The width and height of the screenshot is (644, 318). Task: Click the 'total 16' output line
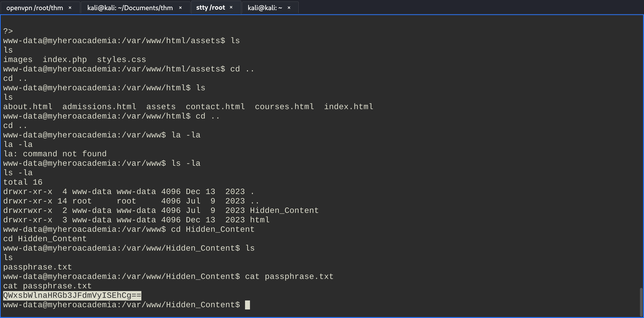(23, 182)
